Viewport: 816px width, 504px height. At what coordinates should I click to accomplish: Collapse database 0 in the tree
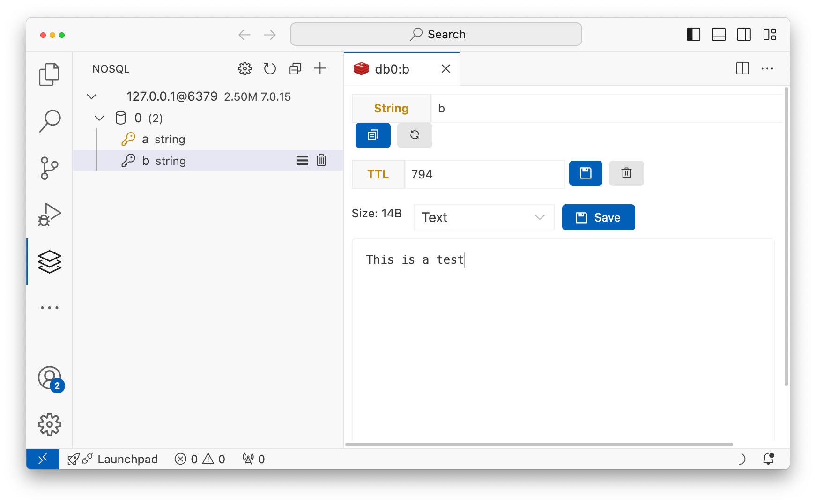pos(99,118)
